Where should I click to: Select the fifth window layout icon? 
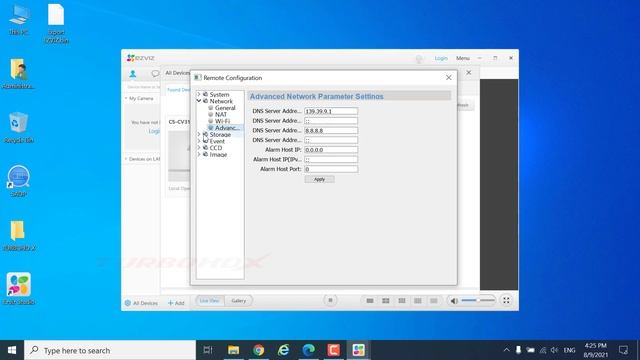[x=433, y=301]
